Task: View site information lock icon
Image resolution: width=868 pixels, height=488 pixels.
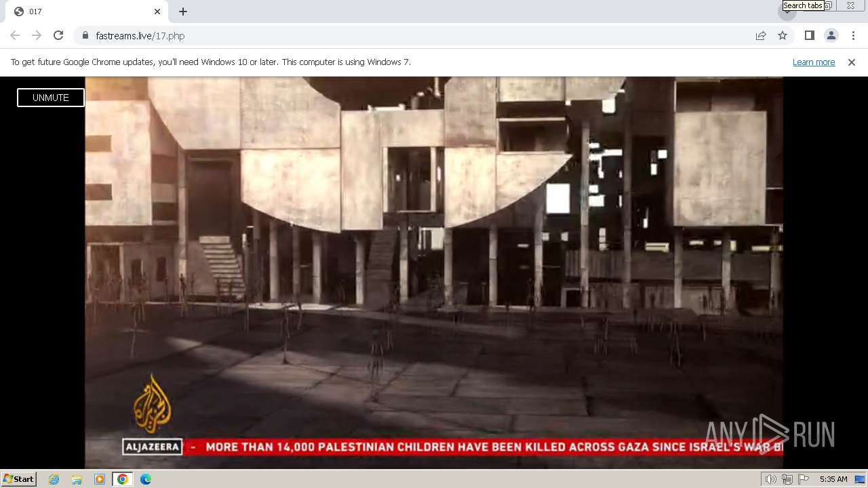Action: tap(85, 35)
